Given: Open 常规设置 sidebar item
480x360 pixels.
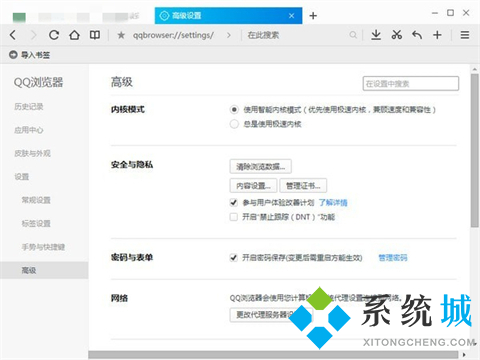Looking at the screenshot, I should [x=36, y=200].
